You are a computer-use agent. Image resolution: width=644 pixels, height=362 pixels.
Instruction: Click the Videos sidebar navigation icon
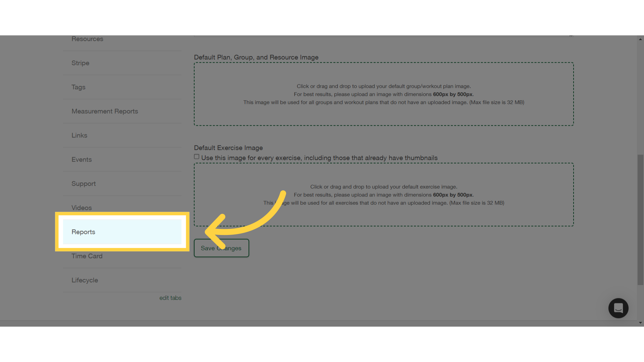pos(82,208)
